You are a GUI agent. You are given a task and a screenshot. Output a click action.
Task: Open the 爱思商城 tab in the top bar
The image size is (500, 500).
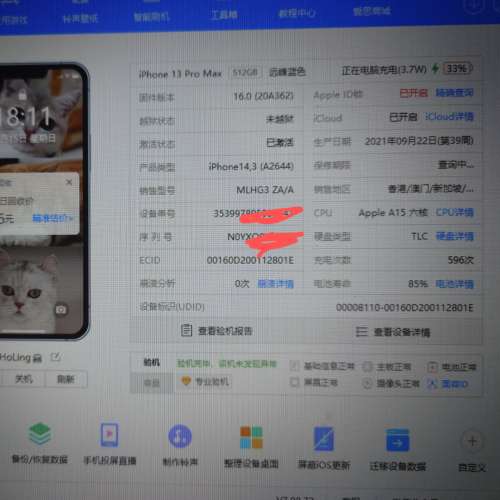(x=372, y=12)
